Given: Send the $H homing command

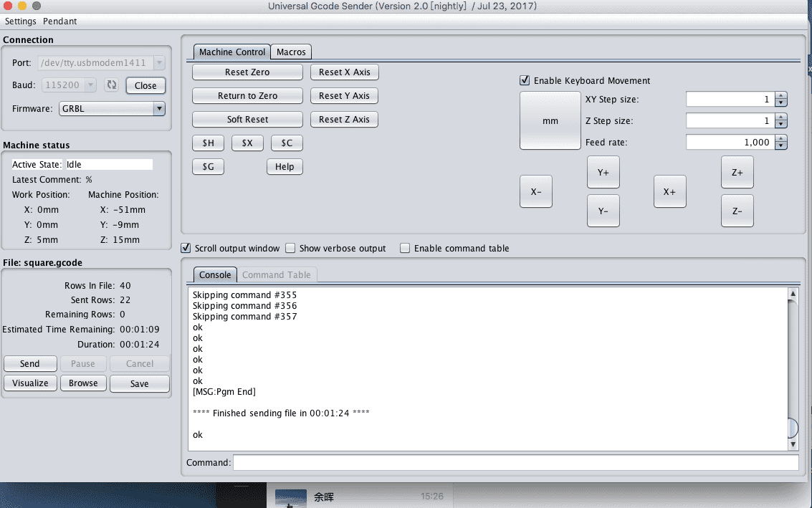Looking at the screenshot, I should coord(208,143).
